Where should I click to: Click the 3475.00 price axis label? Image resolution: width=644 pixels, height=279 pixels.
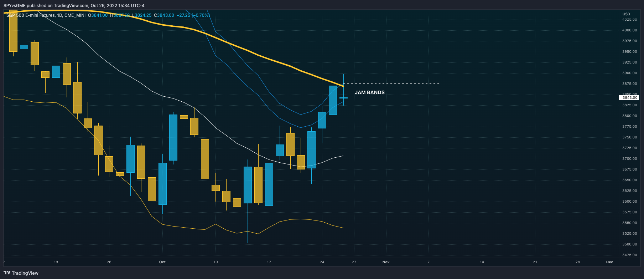[x=629, y=255]
